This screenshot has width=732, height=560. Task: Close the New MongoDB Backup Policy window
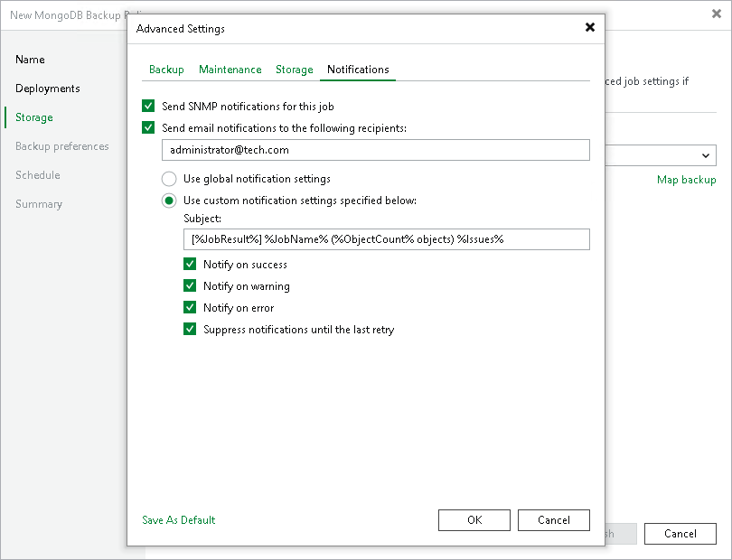(716, 14)
